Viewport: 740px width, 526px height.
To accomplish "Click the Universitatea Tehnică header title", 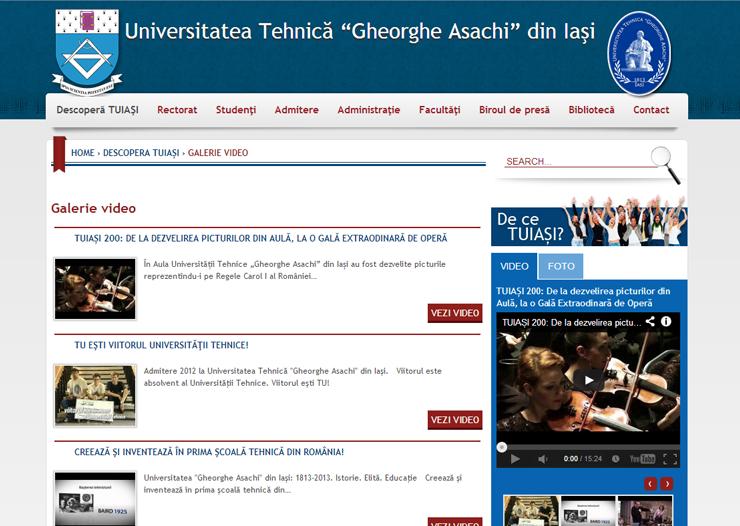I will (x=360, y=32).
